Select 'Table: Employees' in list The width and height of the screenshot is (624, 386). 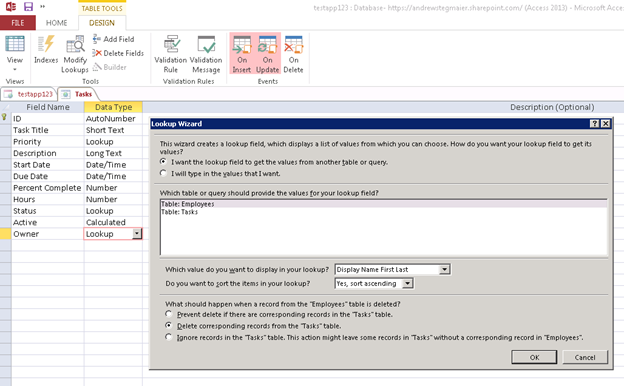pyautogui.click(x=384, y=204)
